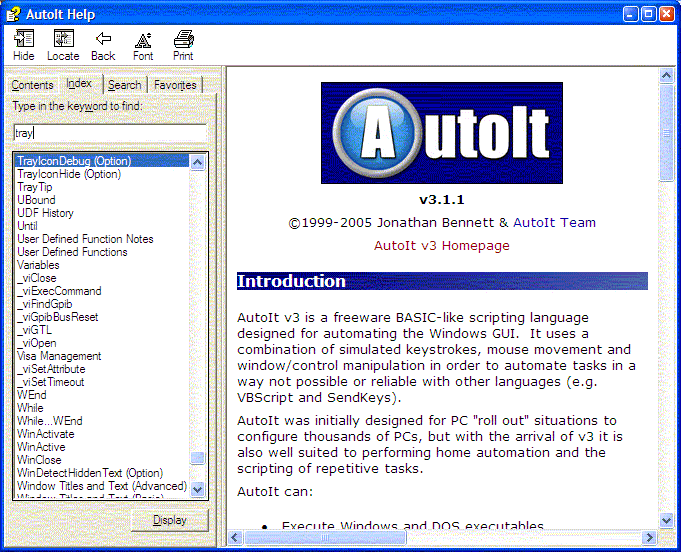Image resolution: width=681 pixels, height=552 pixels.
Task: Click the AutoIt logo image
Action: pyautogui.click(x=442, y=133)
